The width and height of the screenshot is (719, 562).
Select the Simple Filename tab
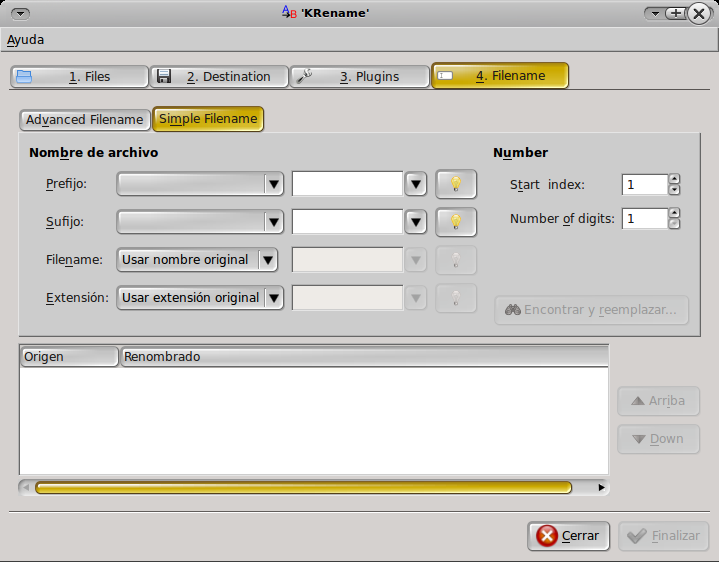208,119
